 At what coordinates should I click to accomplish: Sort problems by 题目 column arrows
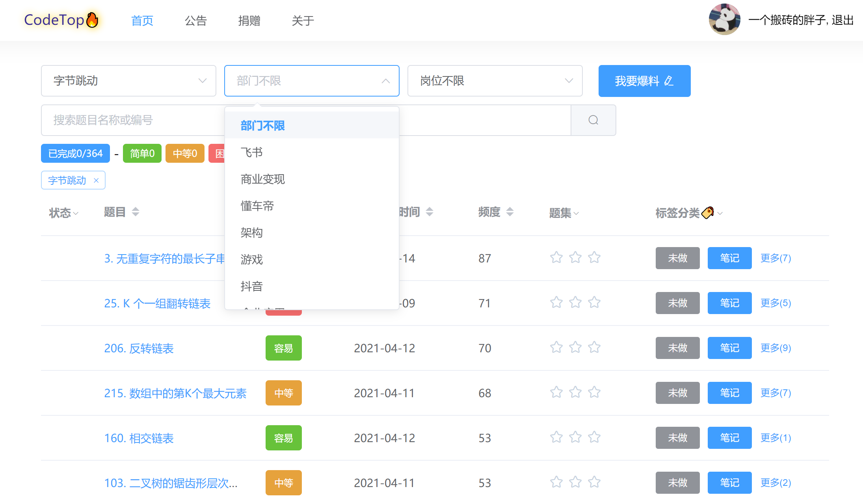pos(135,212)
